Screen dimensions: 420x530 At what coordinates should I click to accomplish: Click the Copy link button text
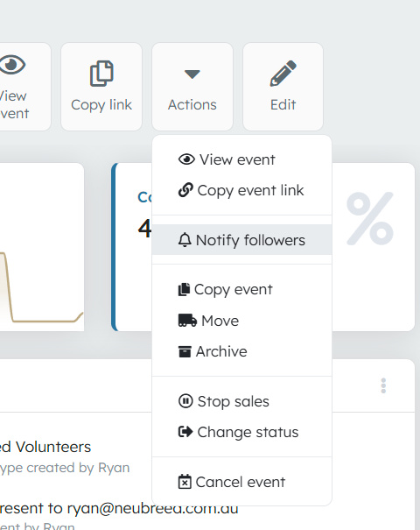101,105
